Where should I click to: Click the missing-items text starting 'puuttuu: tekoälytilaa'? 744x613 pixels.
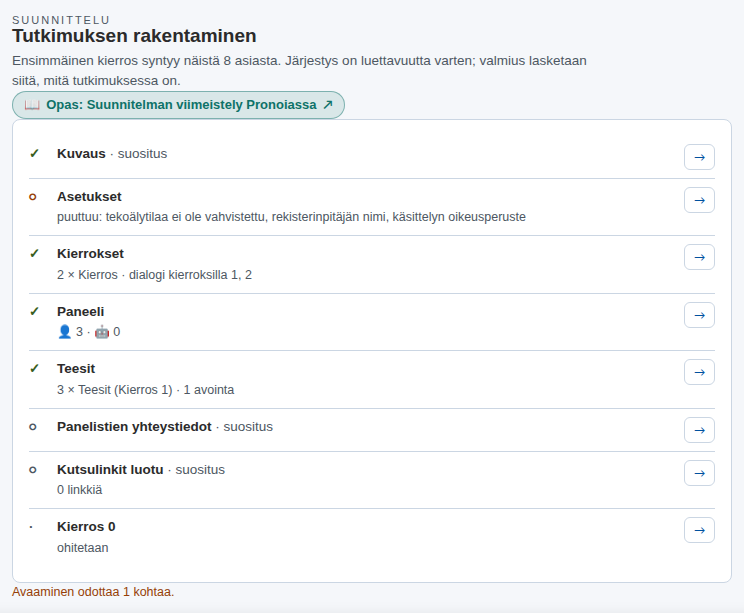pyautogui.click(x=291, y=217)
